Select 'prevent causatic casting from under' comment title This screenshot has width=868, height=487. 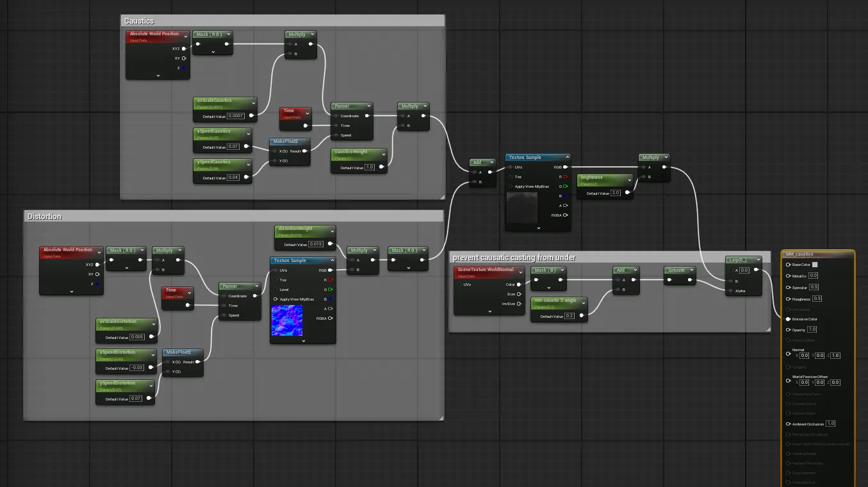tap(514, 258)
